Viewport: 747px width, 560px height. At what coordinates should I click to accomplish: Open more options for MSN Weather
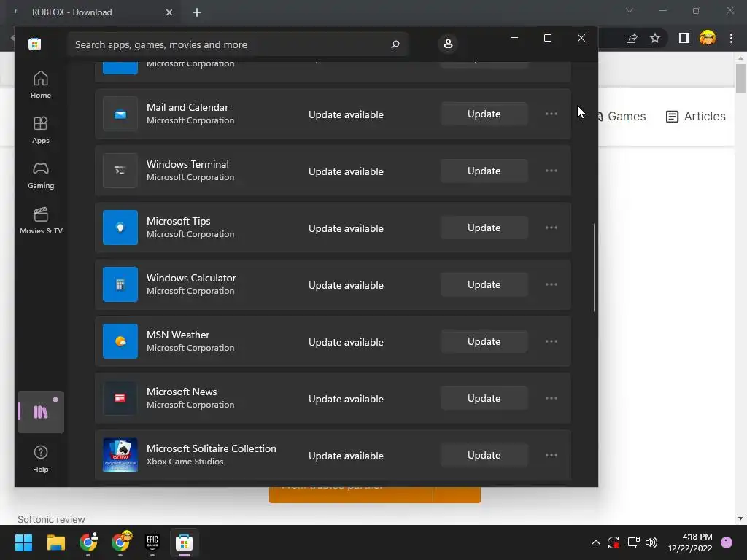pyautogui.click(x=551, y=341)
